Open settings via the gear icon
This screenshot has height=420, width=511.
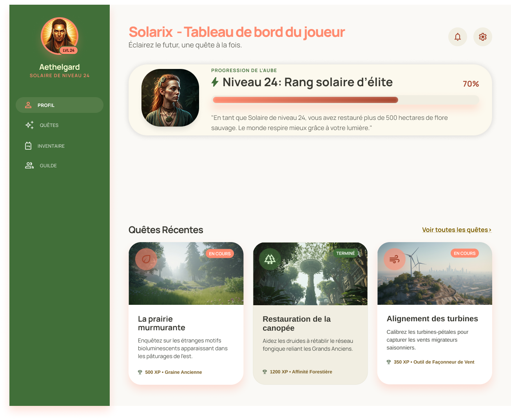coord(482,37)
